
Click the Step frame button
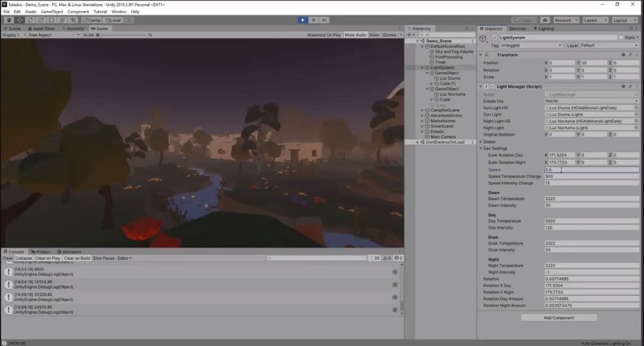pos(324,20)
